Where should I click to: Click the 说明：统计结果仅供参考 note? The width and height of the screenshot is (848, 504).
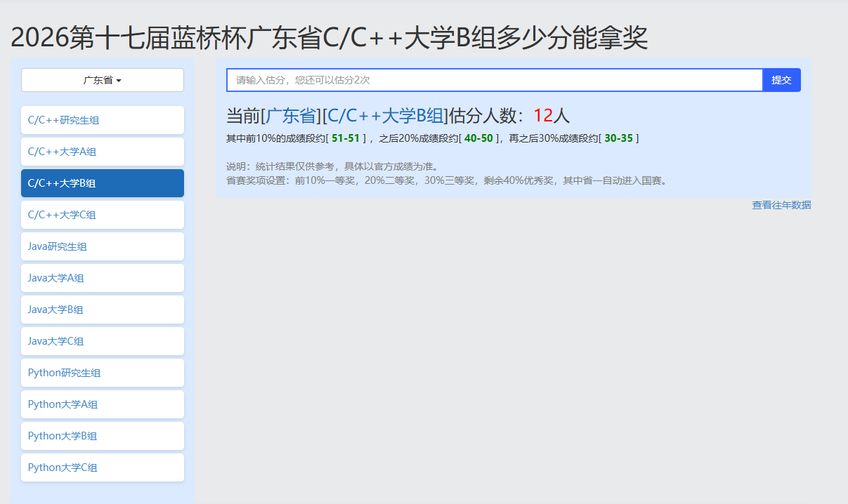(332, 166)
